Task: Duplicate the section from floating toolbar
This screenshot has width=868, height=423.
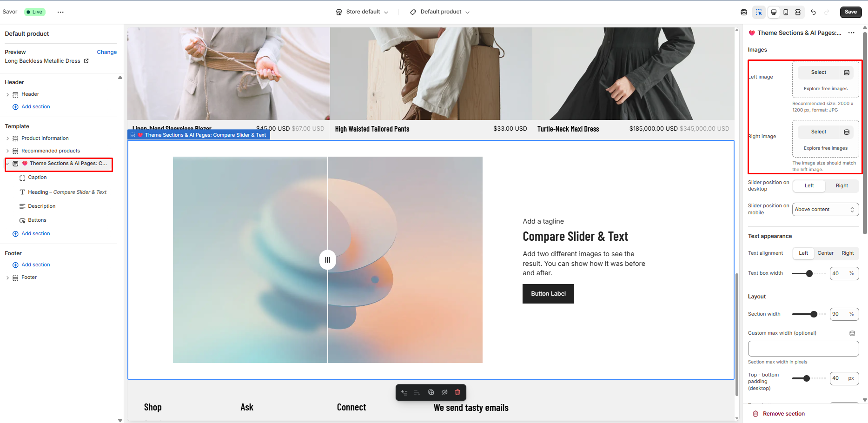Action: [431, 392]
